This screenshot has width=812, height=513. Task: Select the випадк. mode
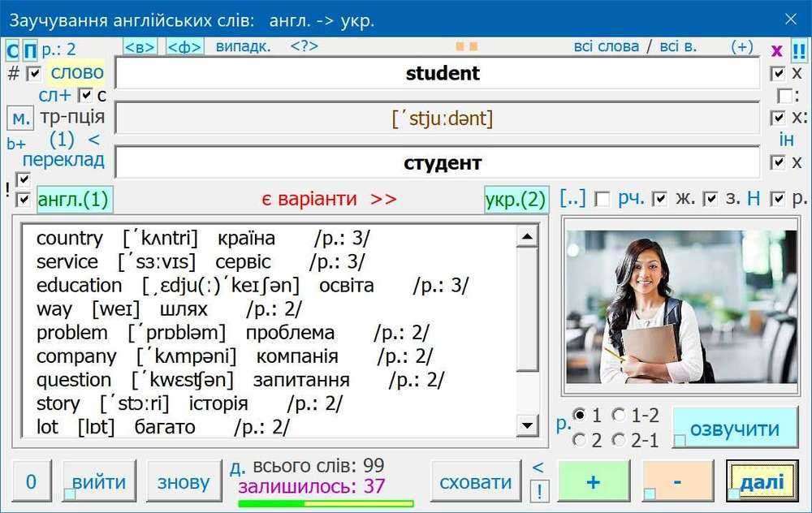coord(243,46)
